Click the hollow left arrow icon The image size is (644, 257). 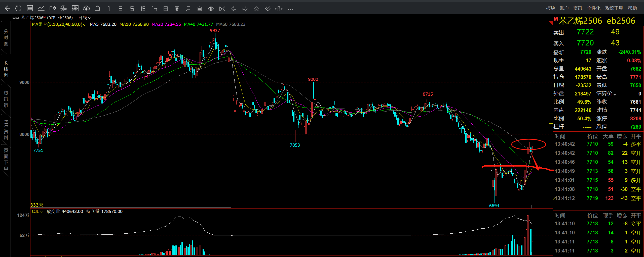click(234, 9)
